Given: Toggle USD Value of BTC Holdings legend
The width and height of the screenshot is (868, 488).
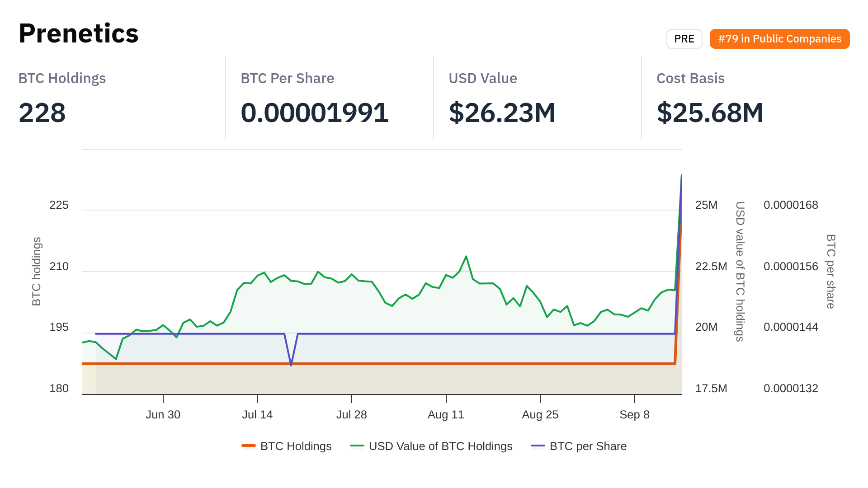Looking at the screenshot, I should (x=440, y=446).
